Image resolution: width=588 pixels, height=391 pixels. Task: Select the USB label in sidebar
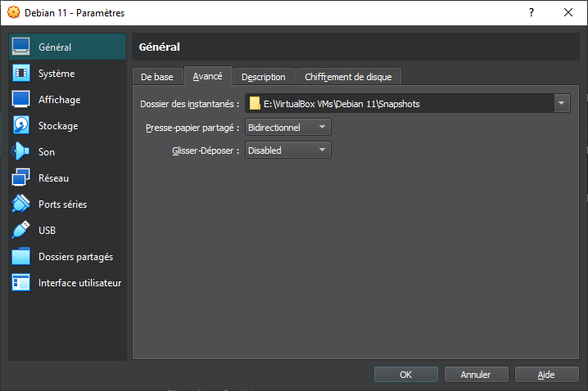point(47,231)
